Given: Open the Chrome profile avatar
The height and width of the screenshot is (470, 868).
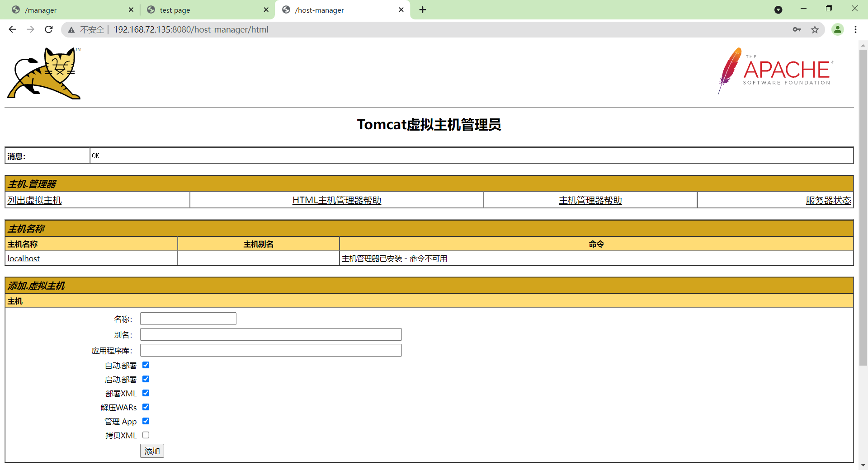Looking at the screenshot, I should (x=838, y=29).
